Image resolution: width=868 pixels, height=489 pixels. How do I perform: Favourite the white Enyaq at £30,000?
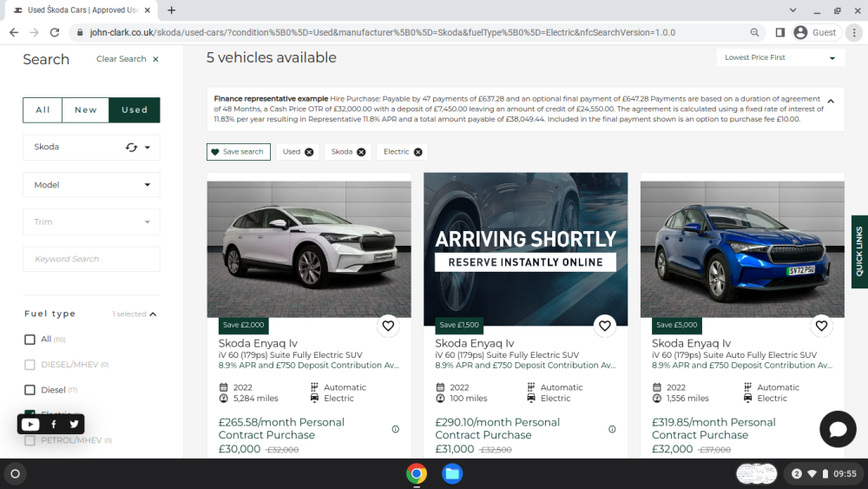(x=388, y=327)
